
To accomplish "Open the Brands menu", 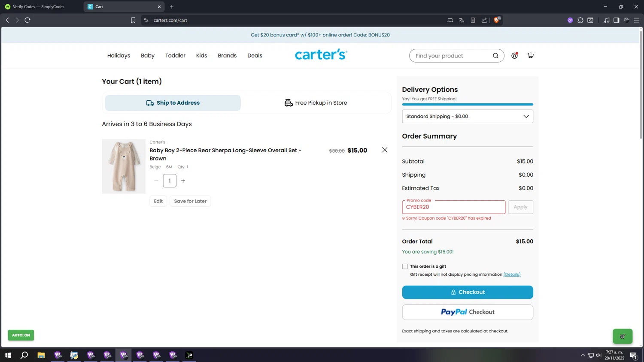I will [227, 55].
